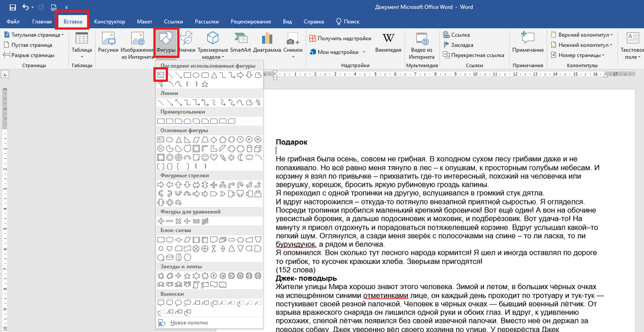
Task: Click the Википедия add-in button
Action: 388,43
